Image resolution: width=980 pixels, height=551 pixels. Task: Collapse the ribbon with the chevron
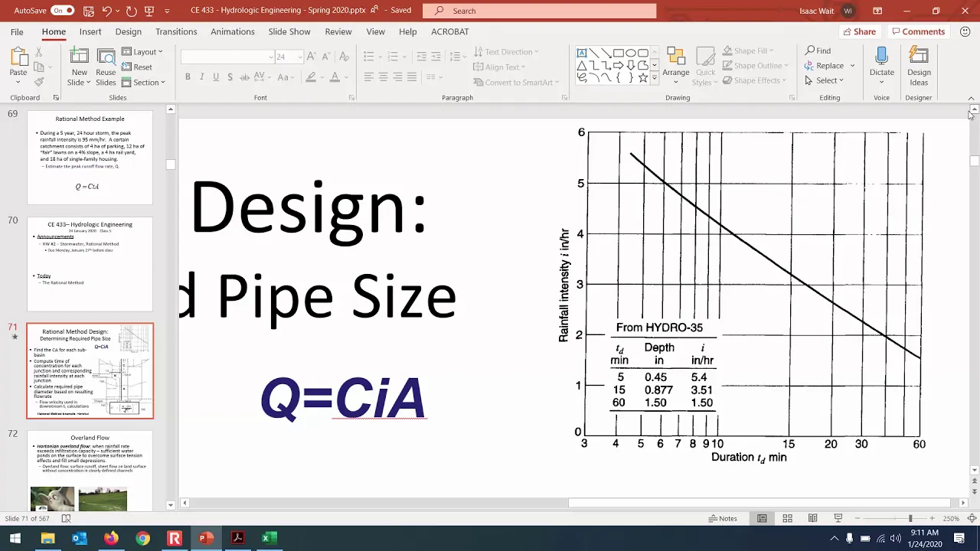(971, 98)
